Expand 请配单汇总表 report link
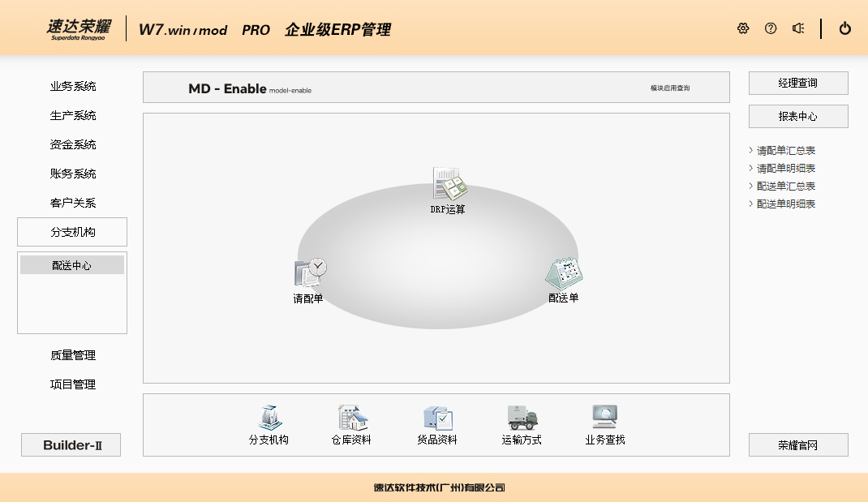 tap(785, 151)
